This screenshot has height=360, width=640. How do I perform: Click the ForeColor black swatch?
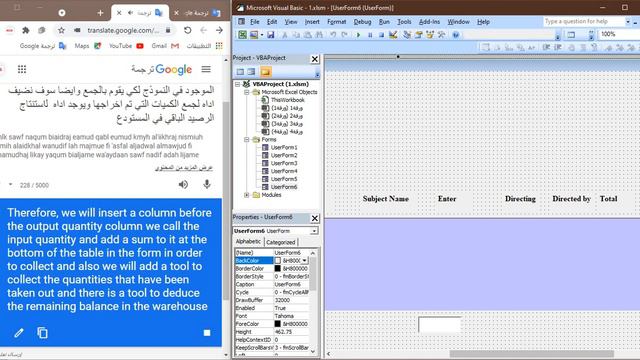(278, 324)
